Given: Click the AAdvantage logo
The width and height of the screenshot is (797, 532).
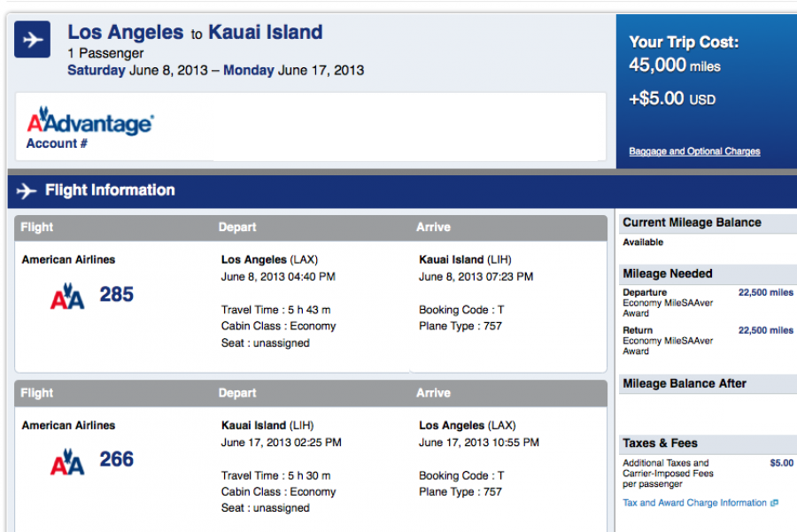Looking at the screenshot, I should [x=89, y=123].
